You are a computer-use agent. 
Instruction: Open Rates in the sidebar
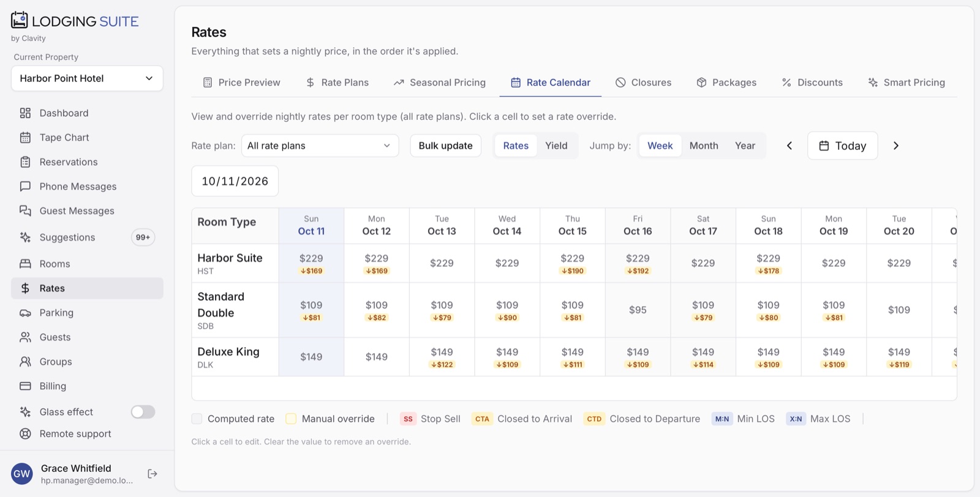tap(87, 288)
